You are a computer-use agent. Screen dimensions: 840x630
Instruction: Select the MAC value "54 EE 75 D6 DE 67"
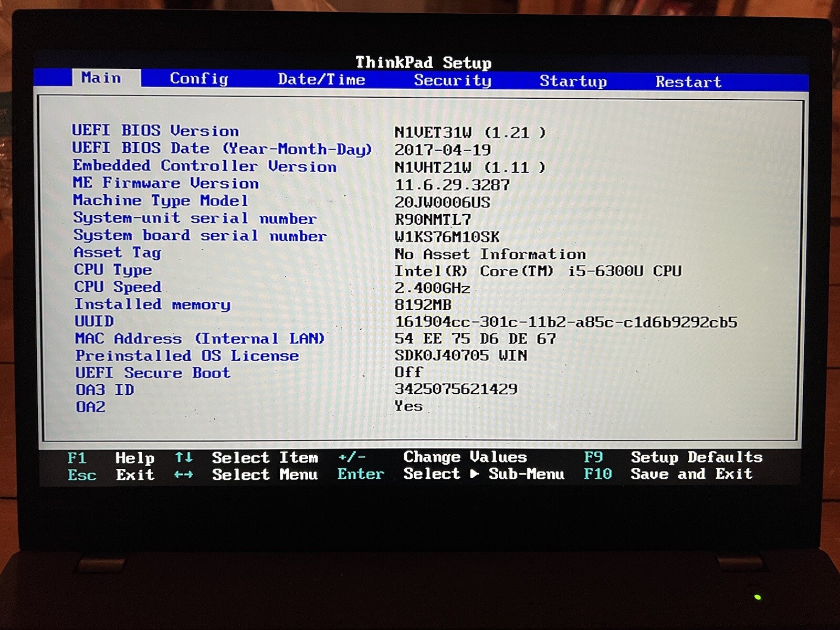475,339
